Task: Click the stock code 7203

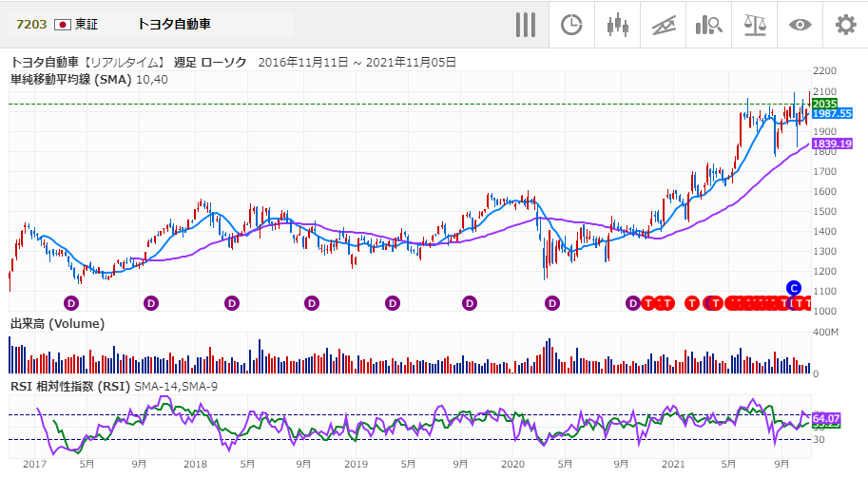Action: [x=31, y=25]
